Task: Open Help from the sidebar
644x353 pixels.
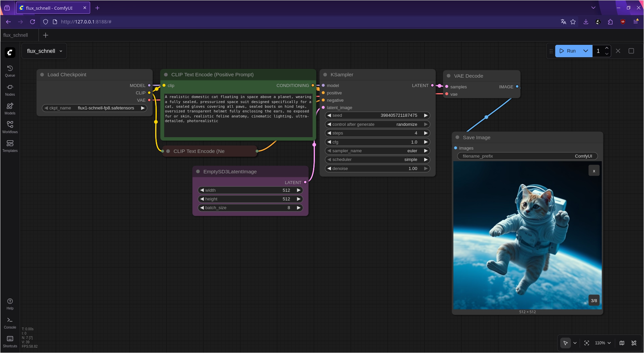Action: 10,303
